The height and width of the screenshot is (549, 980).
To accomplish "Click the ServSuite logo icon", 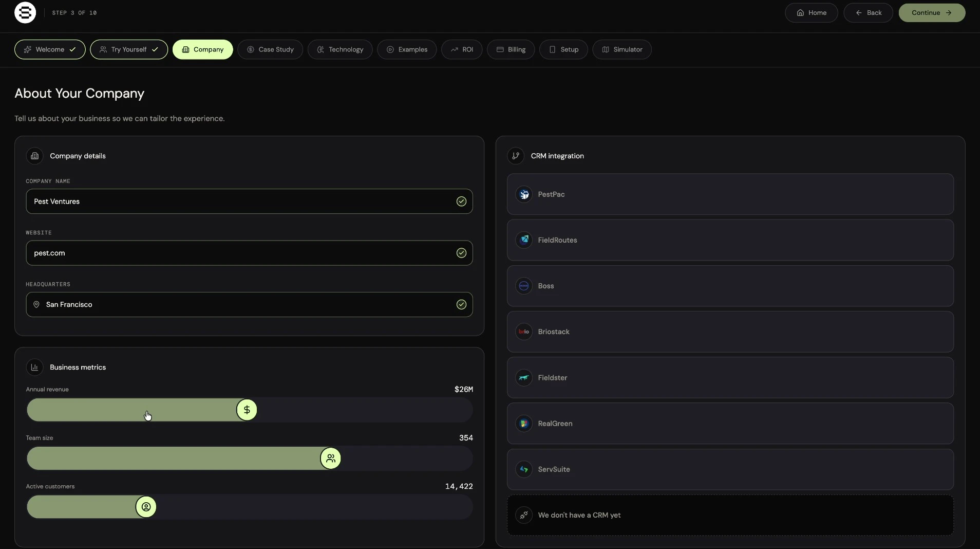I will 524,469.
